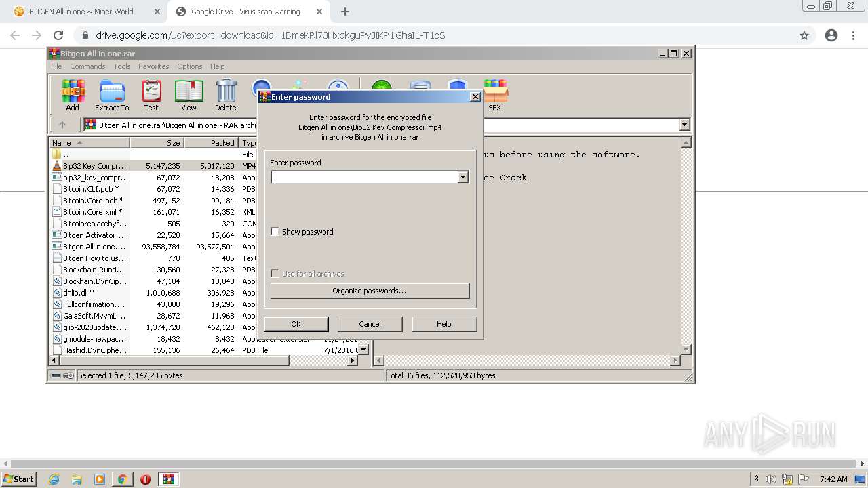Open the WinRAR Help menu
Screen dimensions: 868x488
pyautogui.click(x=217, y=66)
